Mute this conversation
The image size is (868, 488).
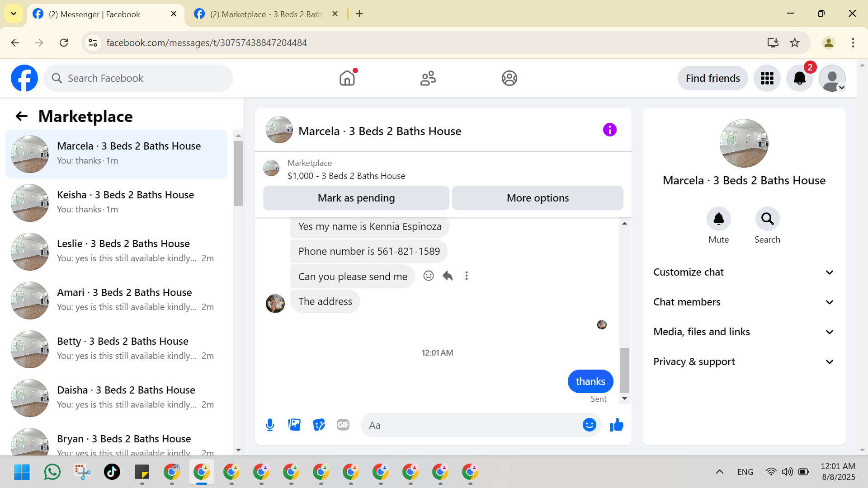tap(718, 219)
